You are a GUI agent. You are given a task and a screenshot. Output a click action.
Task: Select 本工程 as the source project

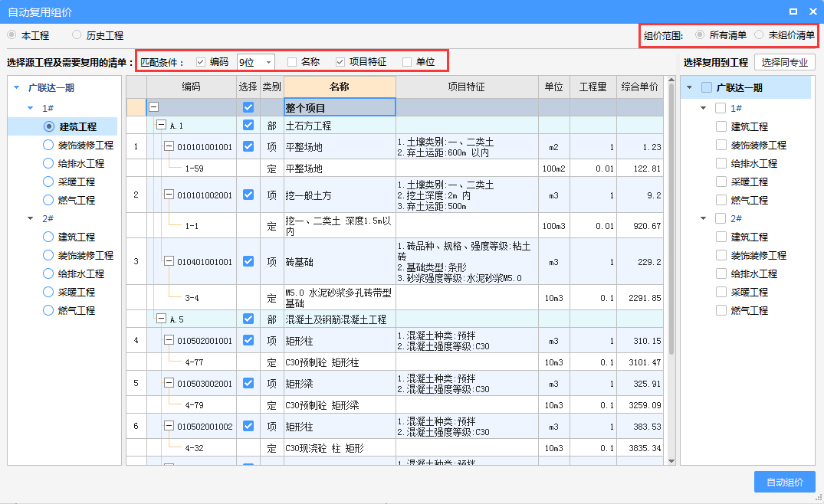pyautogui.click(x=11, y=34)
